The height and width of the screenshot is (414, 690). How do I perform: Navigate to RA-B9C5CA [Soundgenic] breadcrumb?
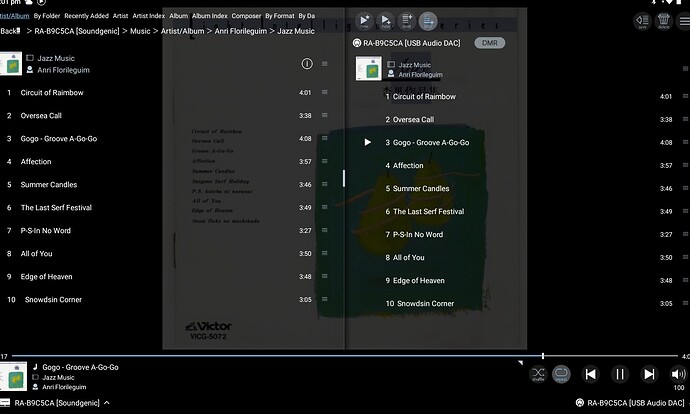pyautogui.click(x=77, y=31)
